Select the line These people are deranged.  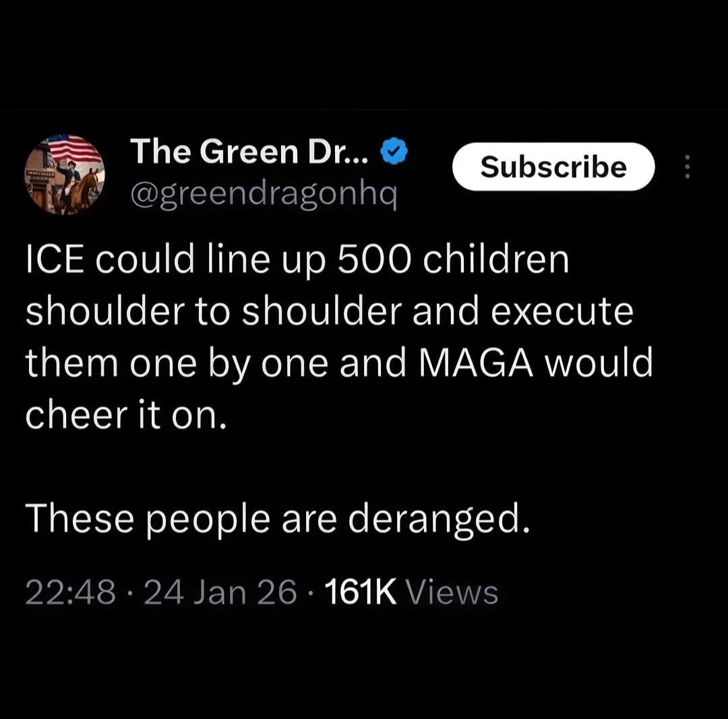277,520
